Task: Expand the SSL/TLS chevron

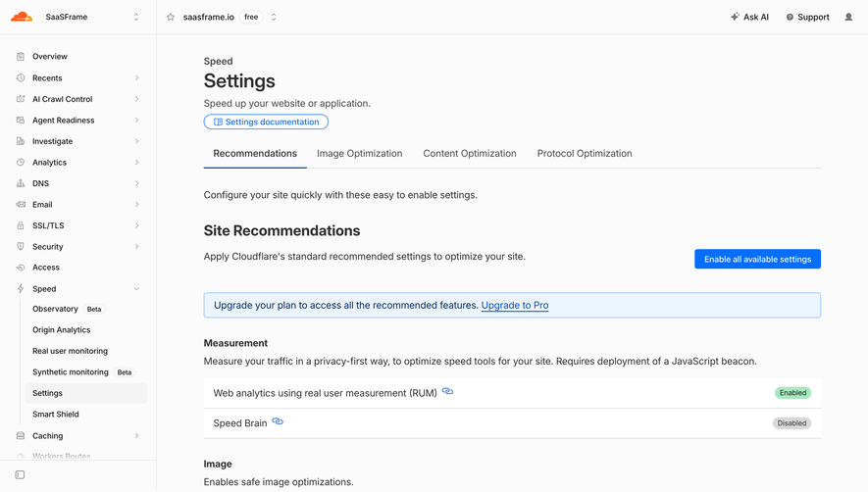Action: pyautogui.click(x=136, y=225)
